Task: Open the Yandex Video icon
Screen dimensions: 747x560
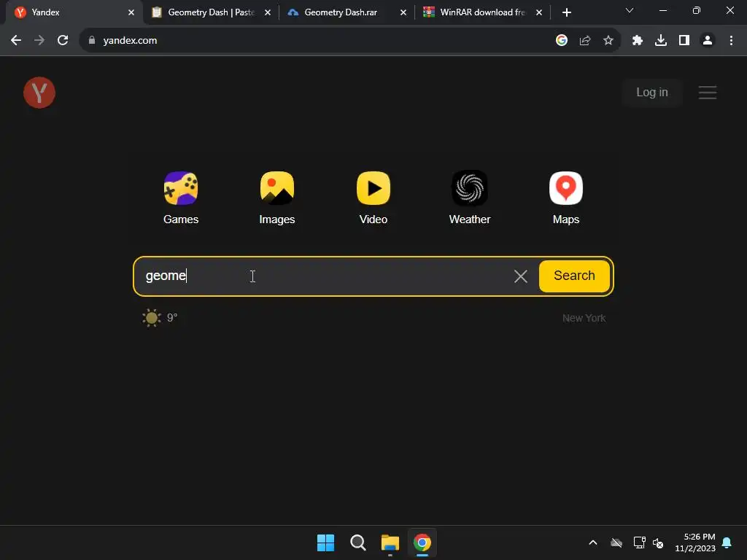Action: (x=373, y=188)
